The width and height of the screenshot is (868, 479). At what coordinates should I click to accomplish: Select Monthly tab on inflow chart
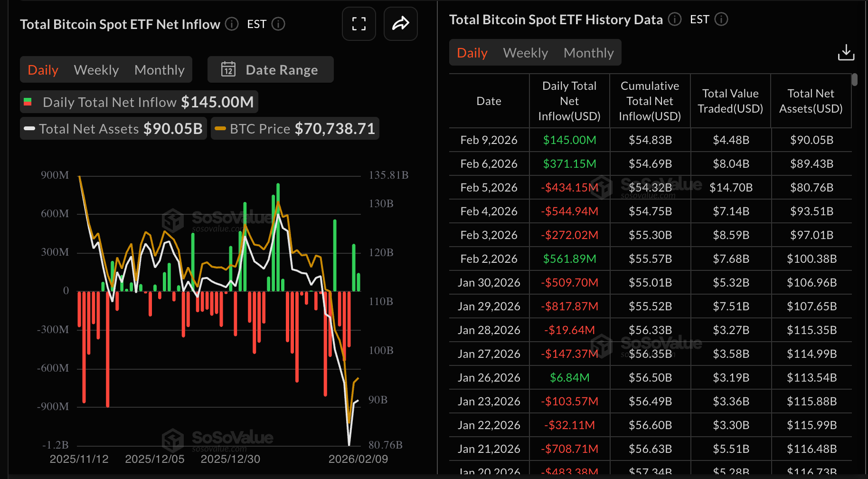click(x=160, y=69)
